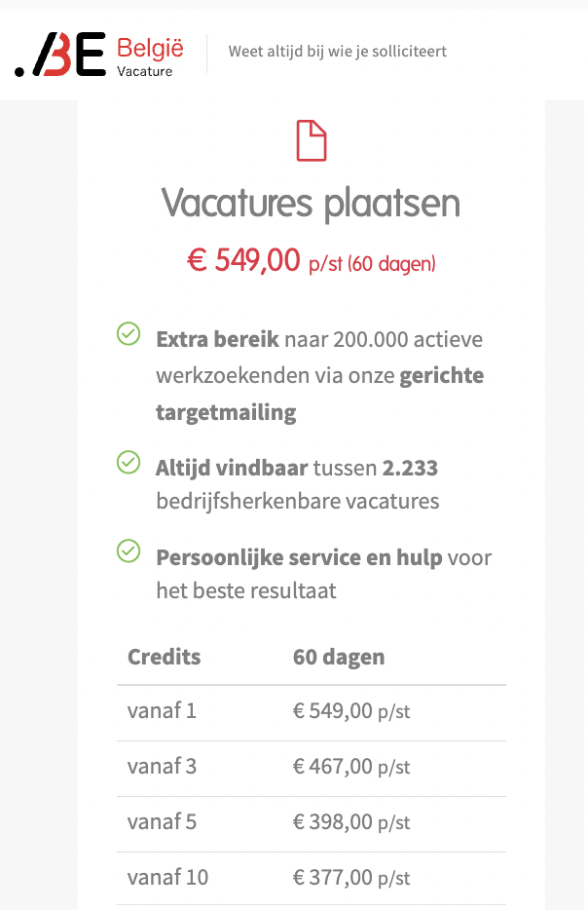Select the vanaf 10 credits row
The width and height of the screenshot is (588, 910).
point(312,879)
